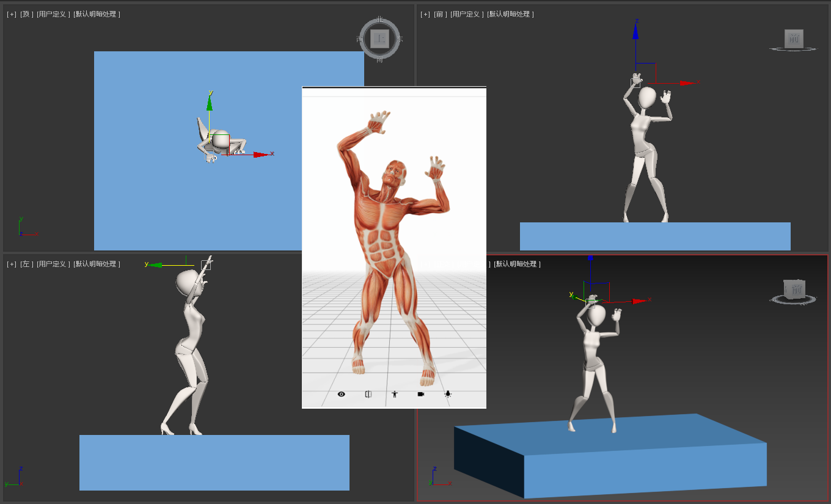Click the ViewCube in the Front viewport

pyautogui.click(x=794, y=39)
